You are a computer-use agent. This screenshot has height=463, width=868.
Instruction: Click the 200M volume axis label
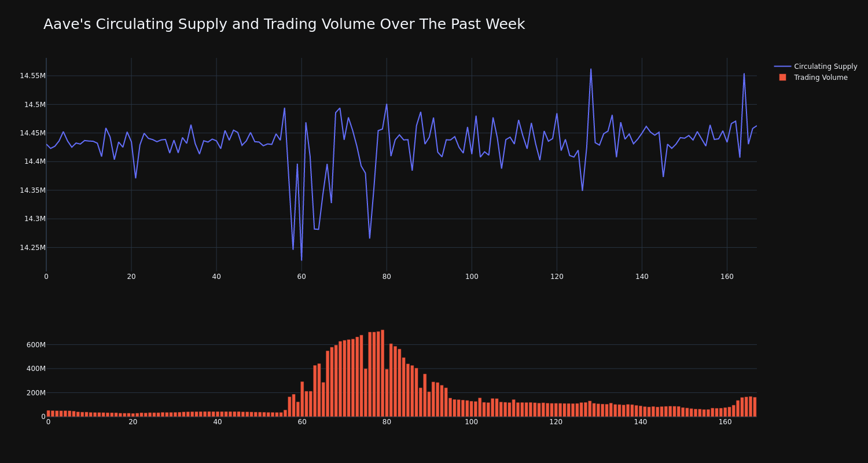[36, 393]
